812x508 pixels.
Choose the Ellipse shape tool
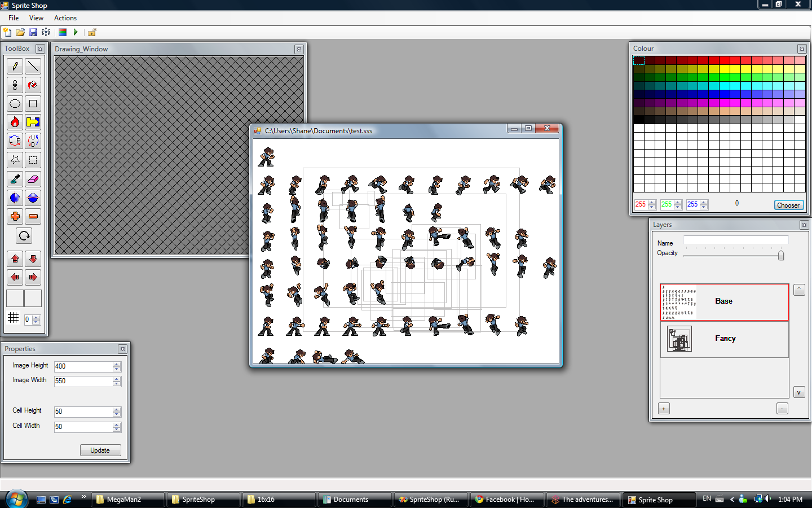pyautogui.click(x=15, y=103)
